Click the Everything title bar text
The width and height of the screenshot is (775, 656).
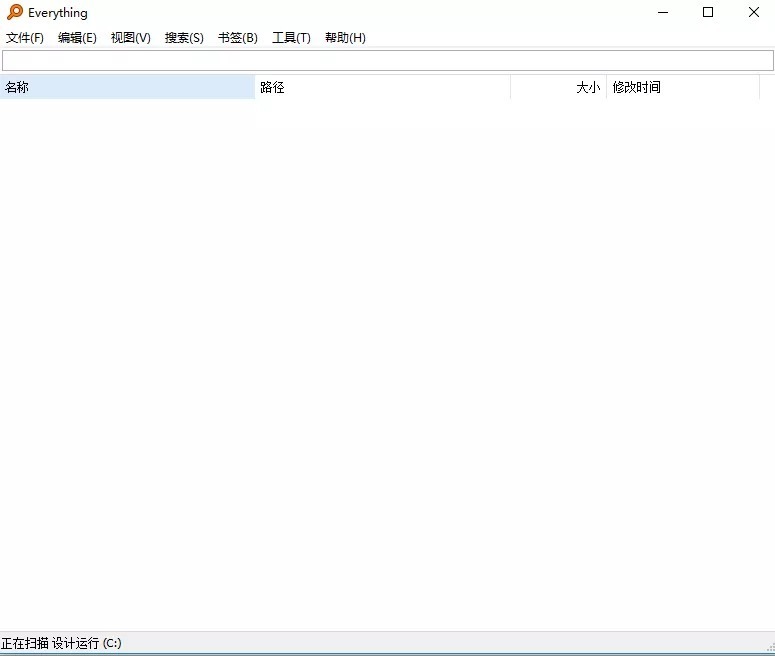tap(58, 13)
